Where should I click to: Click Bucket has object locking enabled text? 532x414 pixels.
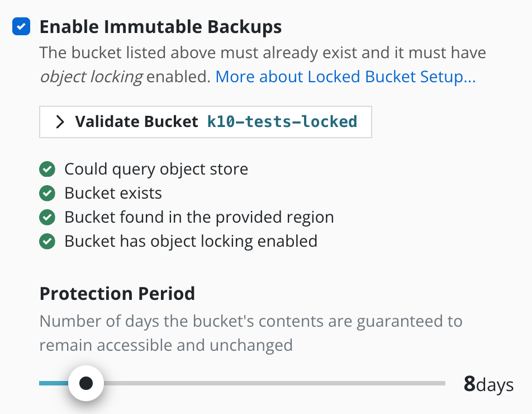191,242
